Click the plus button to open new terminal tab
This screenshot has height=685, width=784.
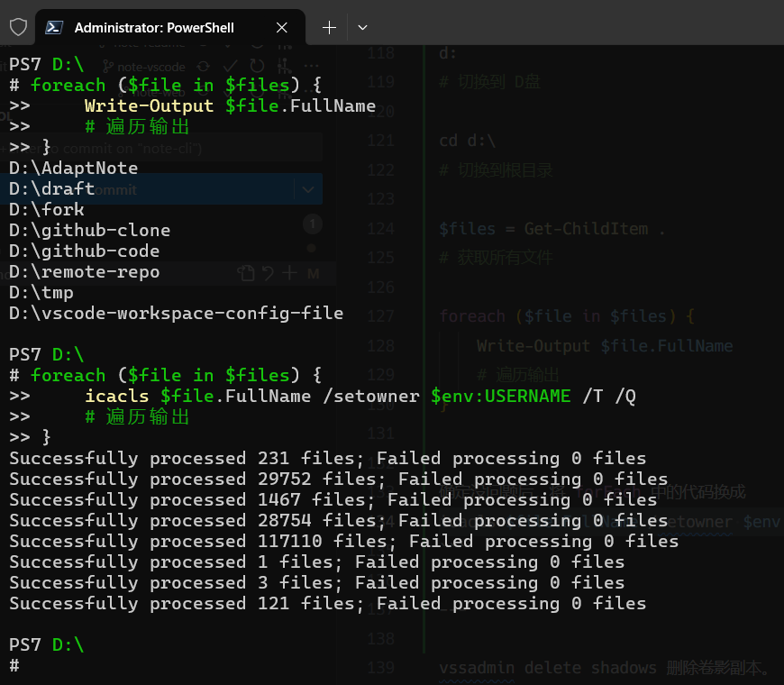329,28
